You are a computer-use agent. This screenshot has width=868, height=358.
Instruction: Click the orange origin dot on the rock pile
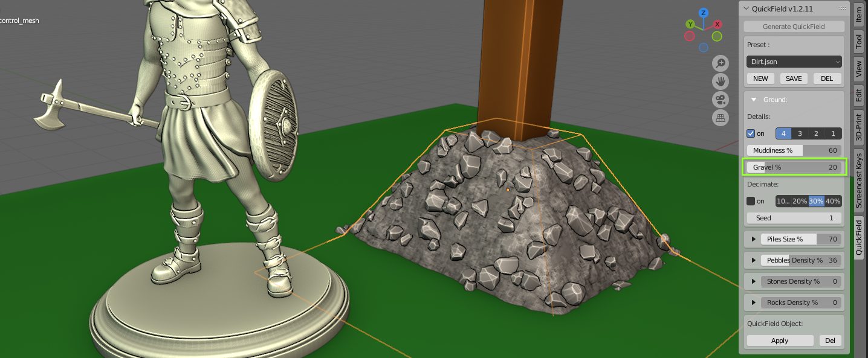click(508, 190)
